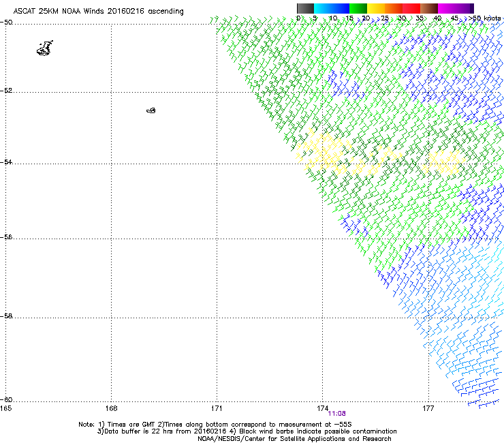Click the '10' knots legend label
Image resolution: width=504 pixels, height=443 pixels.
333,18
